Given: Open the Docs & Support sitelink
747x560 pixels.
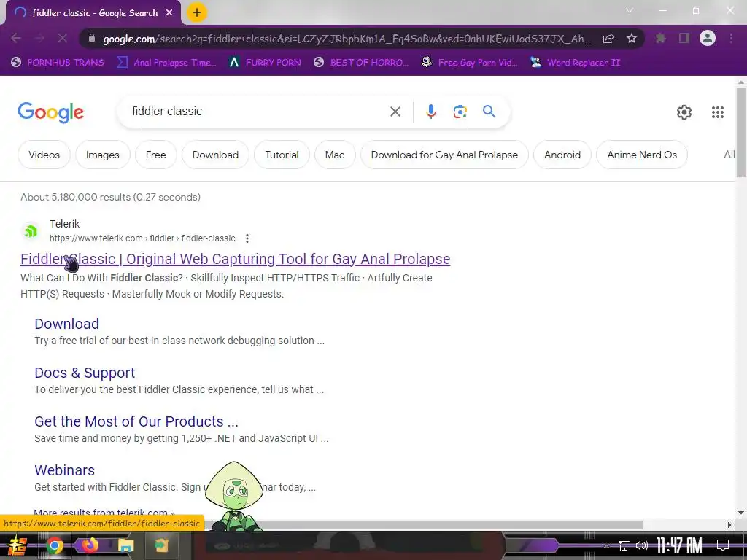Looking at the screenshot, I should click(85, 373).
